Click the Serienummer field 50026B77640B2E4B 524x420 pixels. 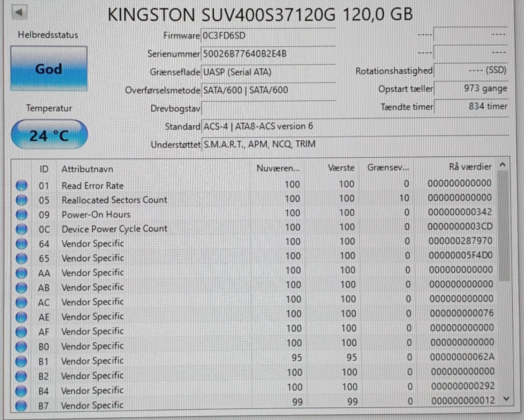[x=268, y=54]
